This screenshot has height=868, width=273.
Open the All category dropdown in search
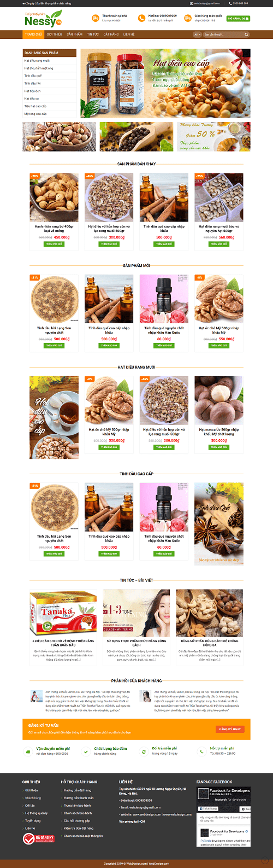point(197,34)
